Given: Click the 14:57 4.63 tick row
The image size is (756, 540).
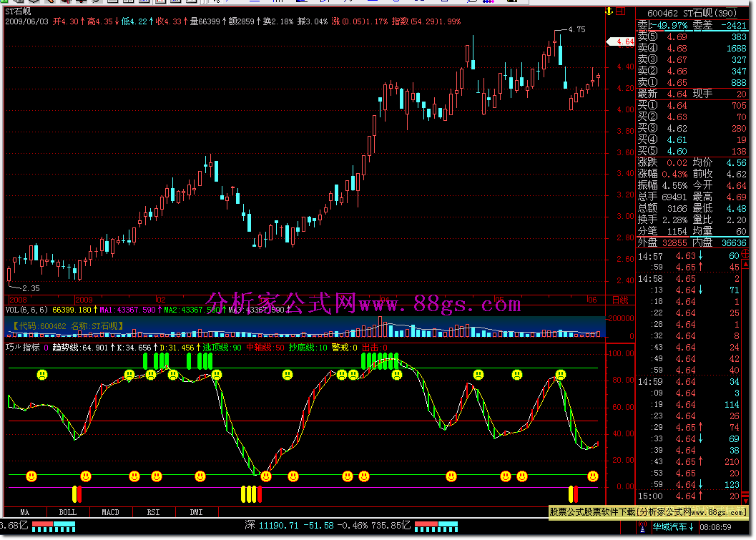Looking at the screenshot, I should click(x=689, y=256).
